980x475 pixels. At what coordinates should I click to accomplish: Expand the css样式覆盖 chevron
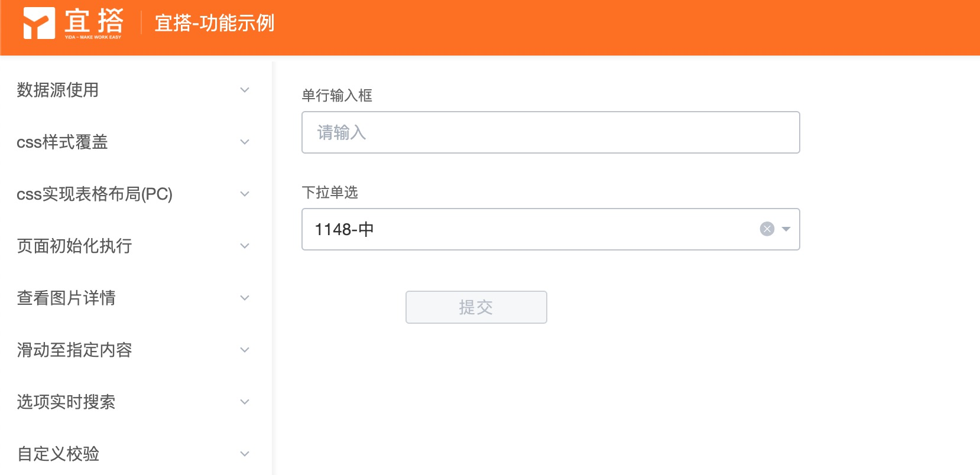click(x=245, y=142)
